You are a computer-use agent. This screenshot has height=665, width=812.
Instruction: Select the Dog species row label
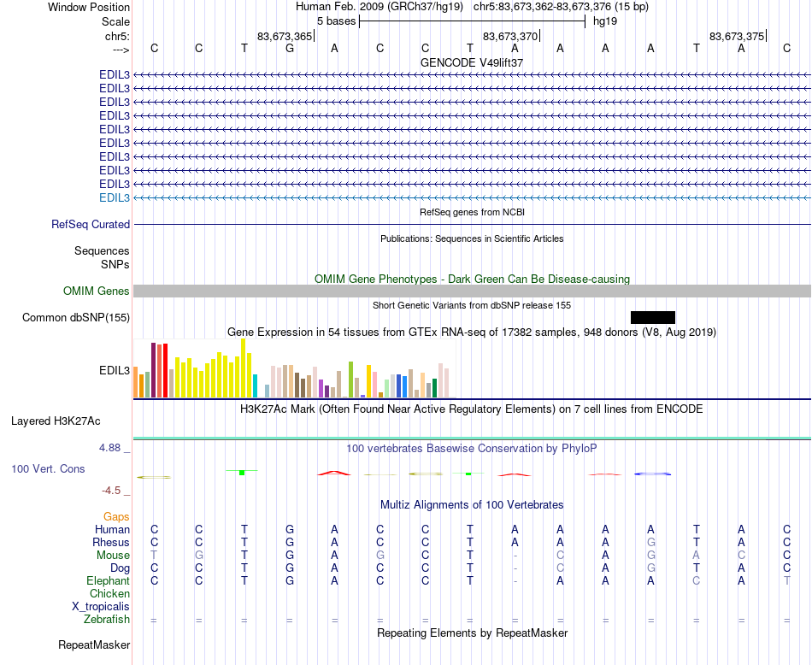(x=121, y=568)
